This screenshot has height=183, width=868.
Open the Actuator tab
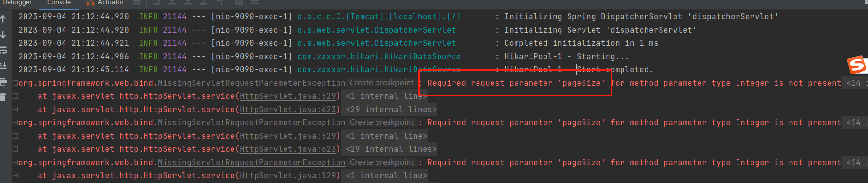pyautogui.click(x=105, y=3)
